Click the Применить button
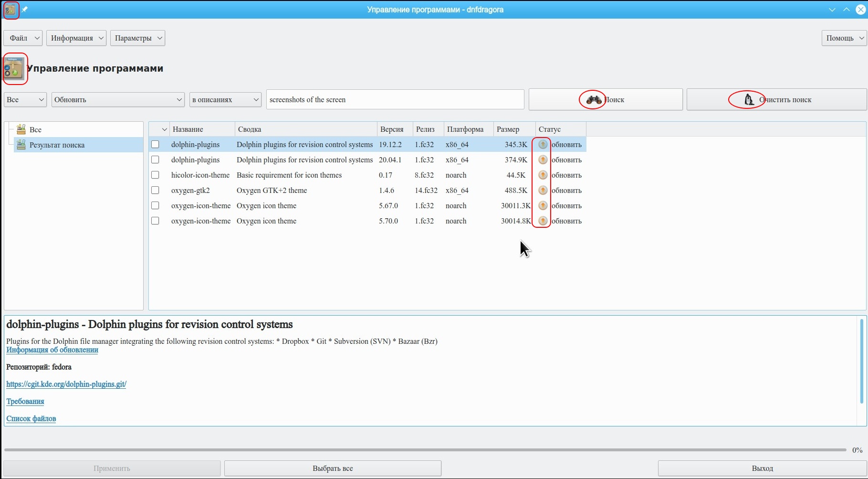 112,468
